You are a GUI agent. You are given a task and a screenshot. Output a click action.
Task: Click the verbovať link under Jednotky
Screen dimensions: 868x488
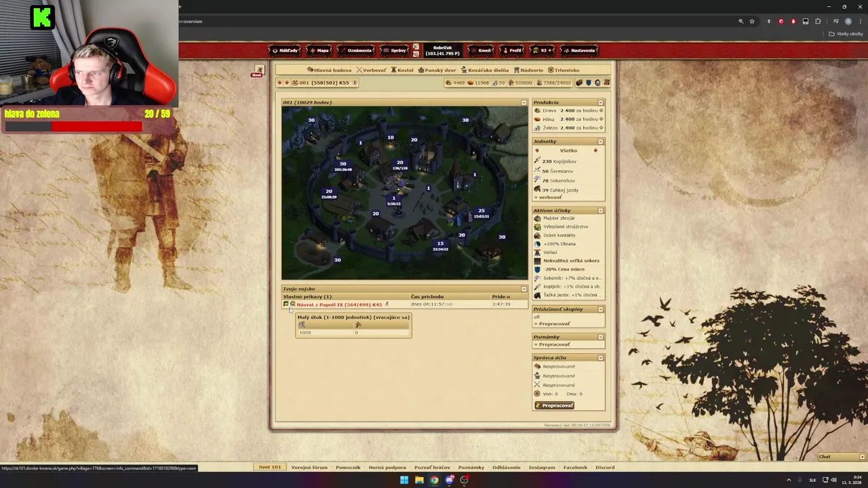[x=550, y=197]
